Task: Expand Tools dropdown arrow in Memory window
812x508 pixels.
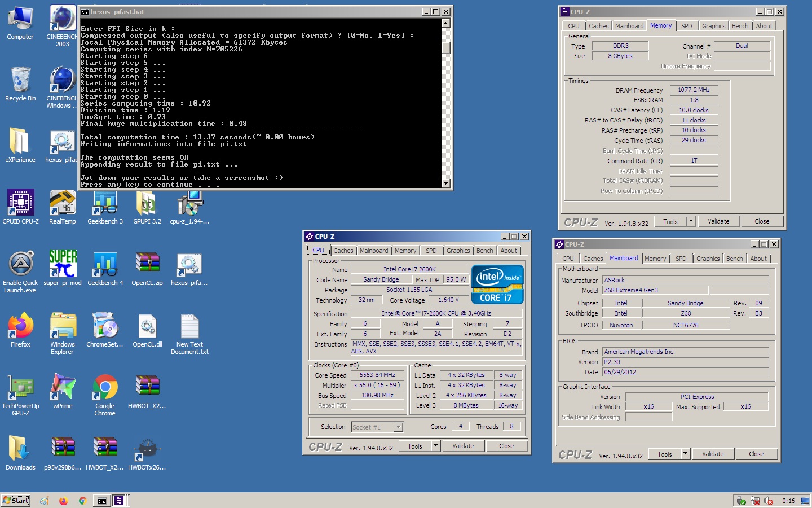Action: tap(691, 221)
